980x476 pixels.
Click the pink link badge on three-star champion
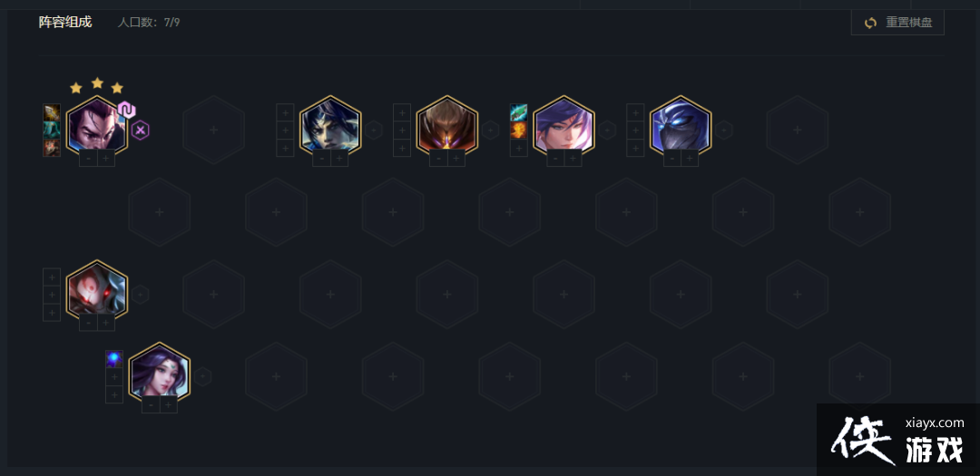click(x=127, y=110)
